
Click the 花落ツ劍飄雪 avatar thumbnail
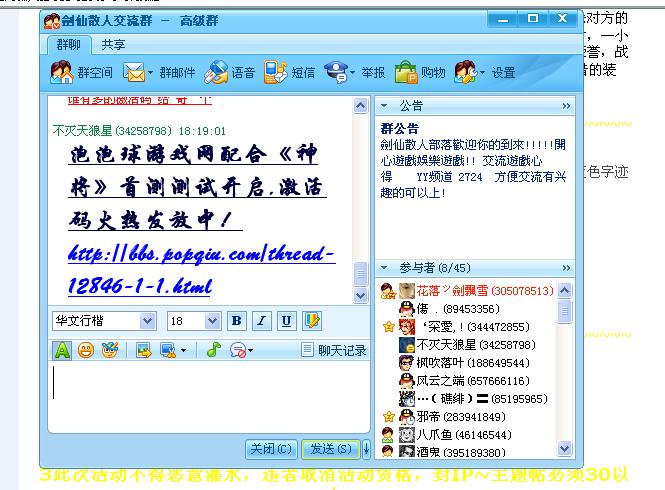(x=407, y=291)
